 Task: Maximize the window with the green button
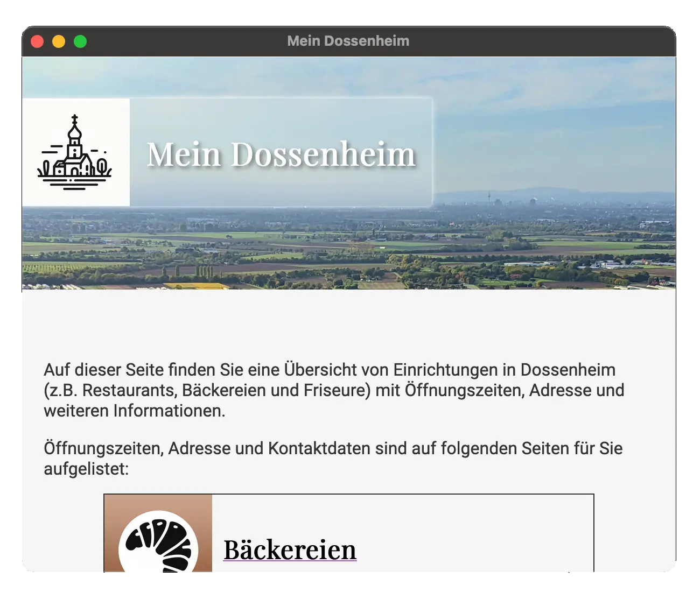pos(80,41)
